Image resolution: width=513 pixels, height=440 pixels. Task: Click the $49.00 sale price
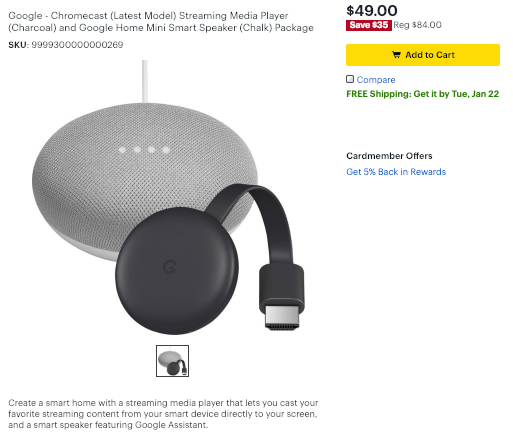point(371,10)
